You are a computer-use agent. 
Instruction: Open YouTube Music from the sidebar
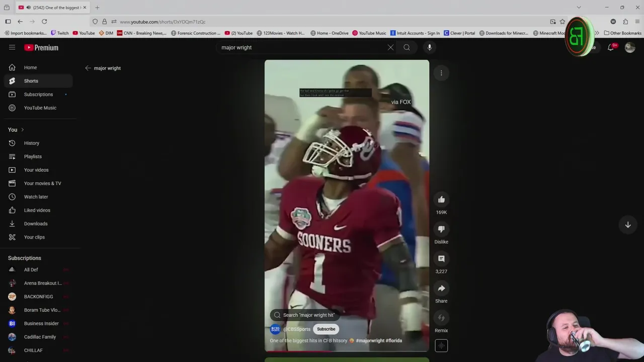(38, 108)
